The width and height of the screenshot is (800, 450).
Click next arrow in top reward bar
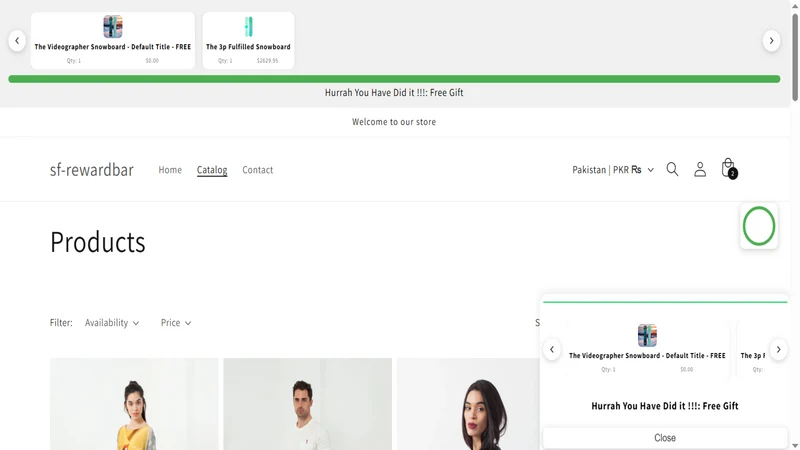pos(771,40)
